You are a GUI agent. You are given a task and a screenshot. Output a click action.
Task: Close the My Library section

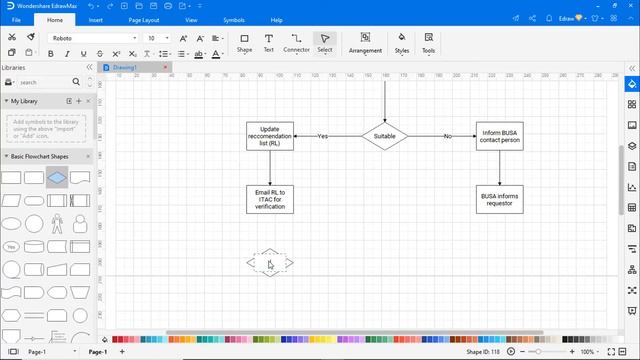tap(88, 101)
